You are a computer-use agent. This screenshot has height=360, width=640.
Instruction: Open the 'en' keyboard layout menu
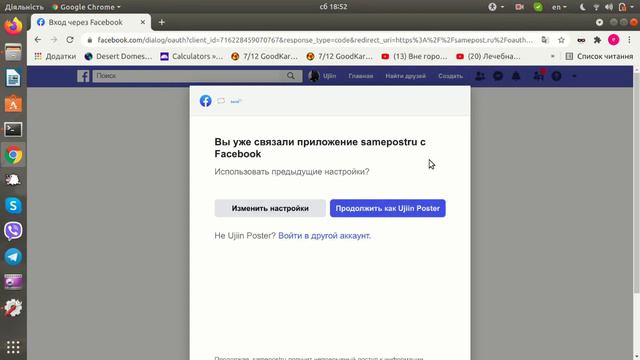click(x=559, y=7)
